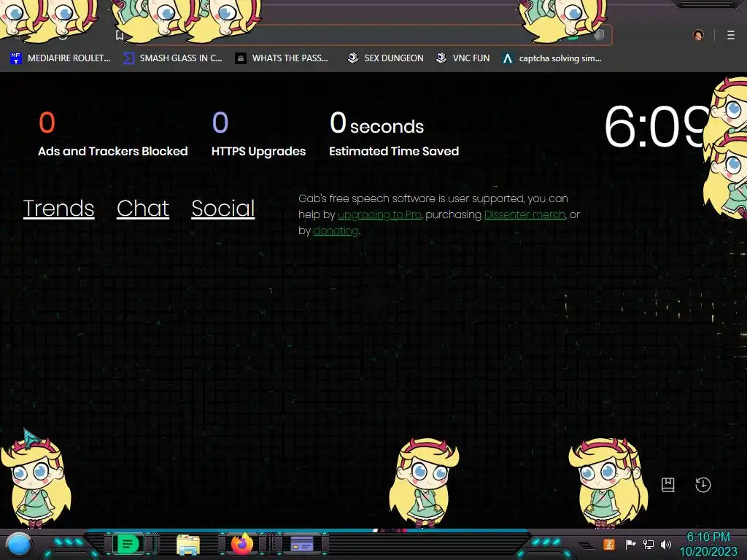Image resolution: width=747 pixels, height=560 pixels.
Task: Open the shields icon in address bar
Action: click(600, 35)
